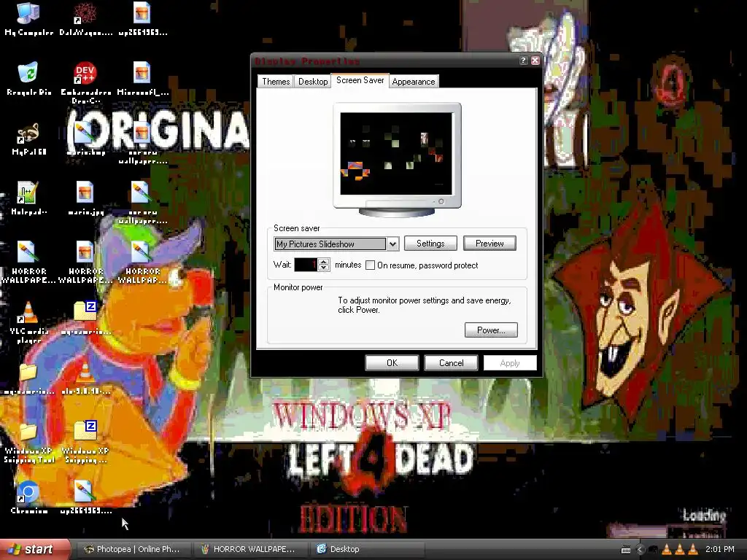Click the on-screen keyboard tray icon
The image size is (747, 560).
click(x=626, y=550)
